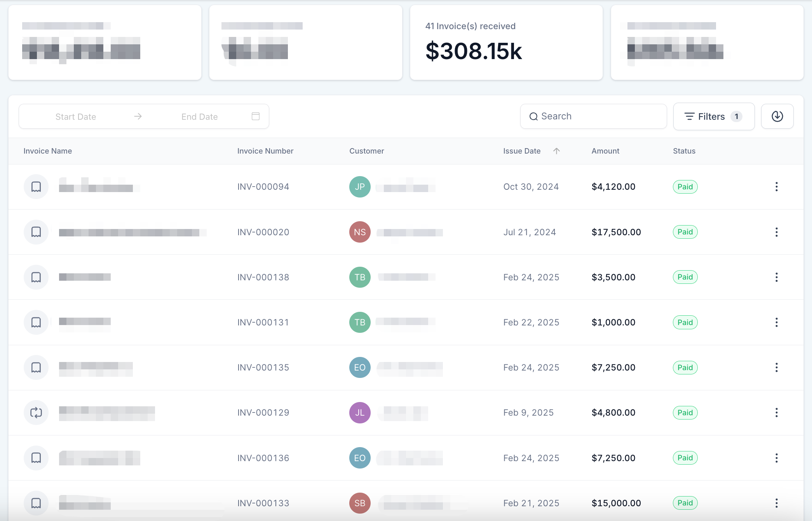Image resolution: width=812 pixels, height=521 pixels.
Task: Open kebab menu for INV-000094 row
Action: [x=776, y=187]
